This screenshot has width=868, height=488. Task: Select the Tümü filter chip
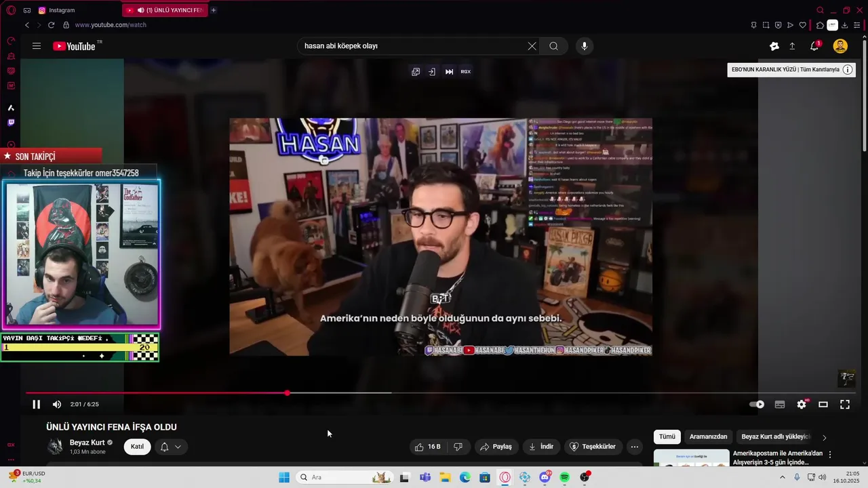tap(667, 437)
